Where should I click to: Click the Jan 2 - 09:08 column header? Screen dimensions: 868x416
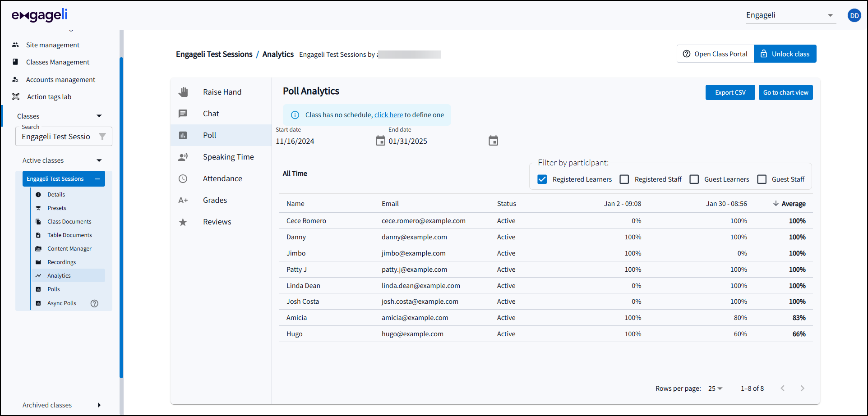[623, 204]
